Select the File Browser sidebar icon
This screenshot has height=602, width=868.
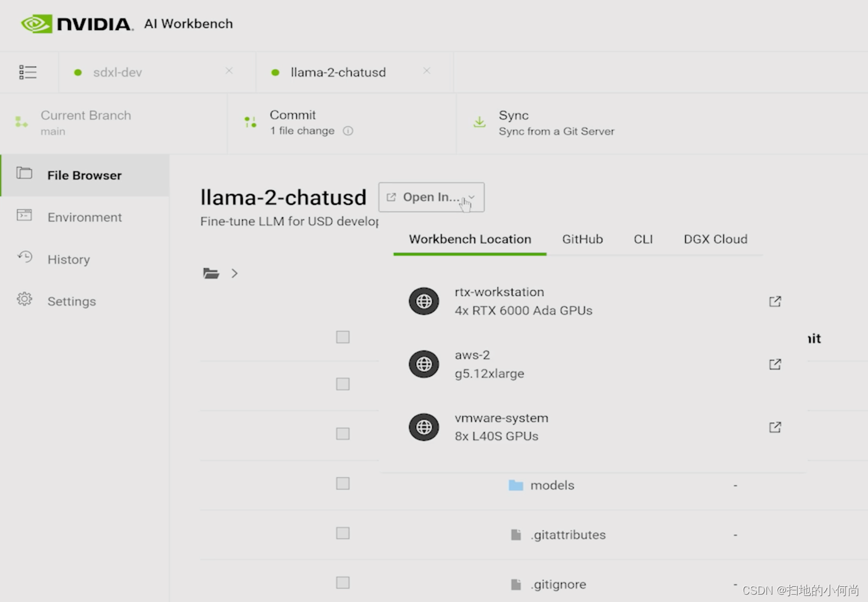tap(24, 173)
